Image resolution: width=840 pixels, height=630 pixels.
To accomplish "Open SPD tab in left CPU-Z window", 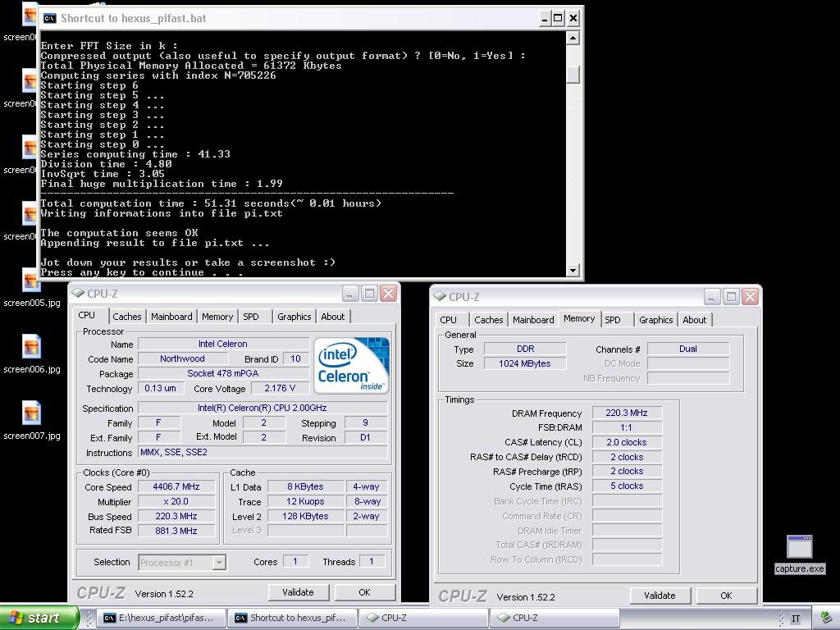I will coord(251,317).
